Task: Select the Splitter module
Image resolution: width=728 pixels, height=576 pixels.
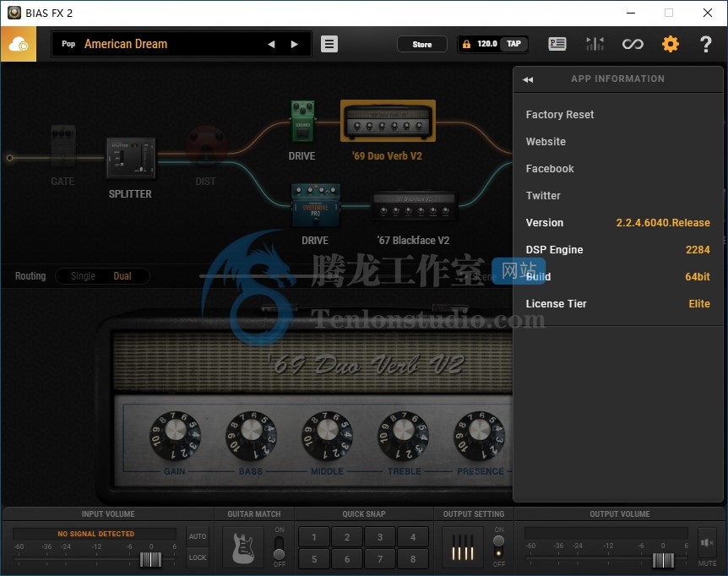Action: pyautogui.click(x=131, y=158)
